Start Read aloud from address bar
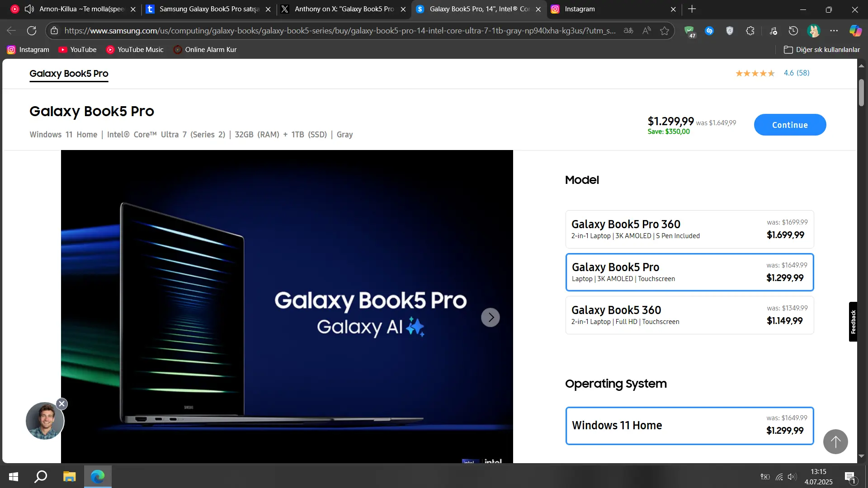Viewport: 868px width, 488px height. [x=646, y=31]
